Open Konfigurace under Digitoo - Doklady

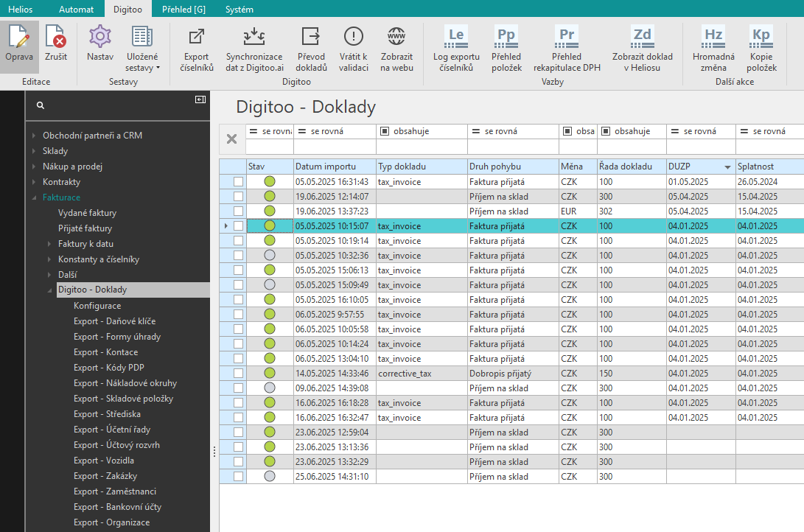[97, 306]
